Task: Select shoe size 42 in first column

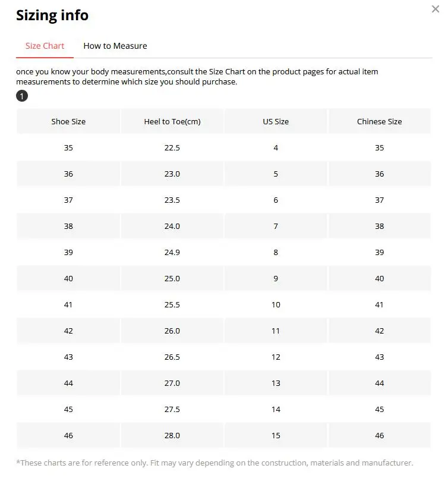Action: pos(68,331)
